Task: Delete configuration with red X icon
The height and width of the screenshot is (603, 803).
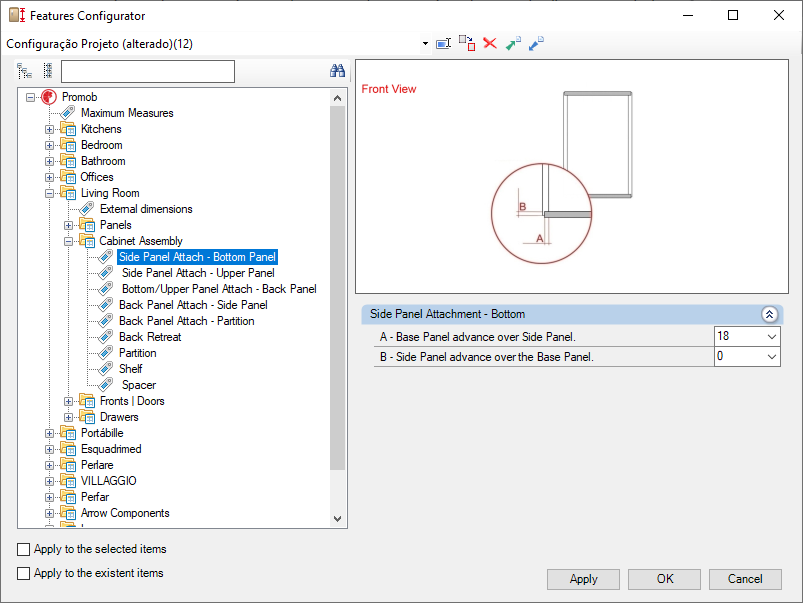Action: pyautogui.click(x=490, y=44)
